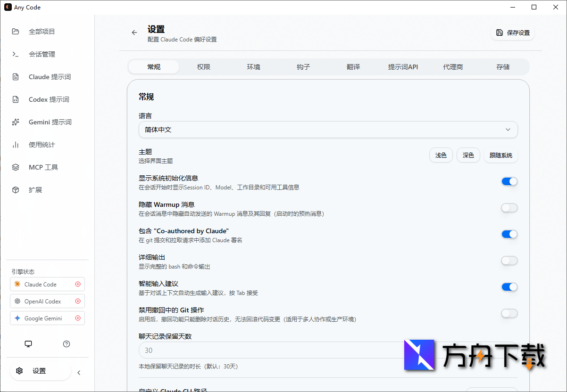The width and height of the screenshot is (567, 392).
Task: Open the 扩展 extensions section
Action: click(38, 190)
